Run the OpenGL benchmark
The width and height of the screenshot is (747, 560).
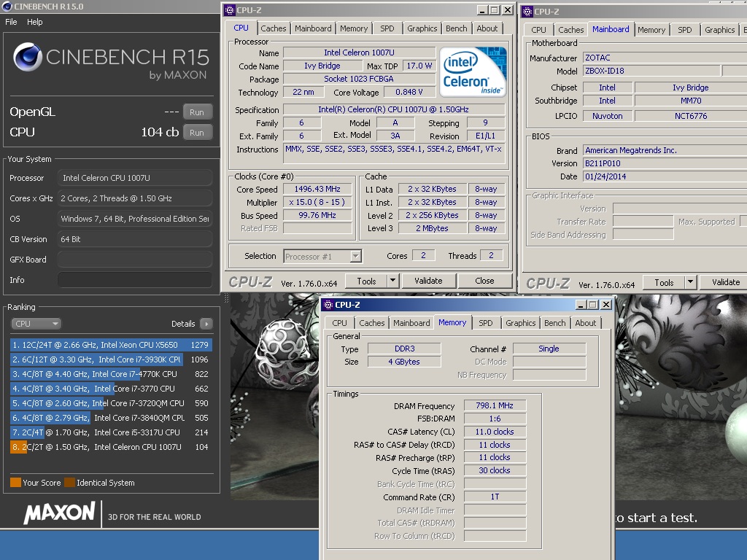coord(197,112)
